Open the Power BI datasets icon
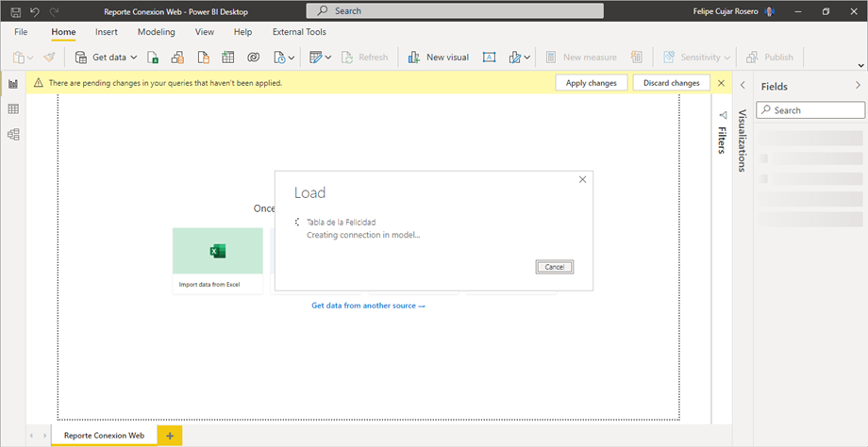This screenshot has width=868, height=447. (177, 57)
